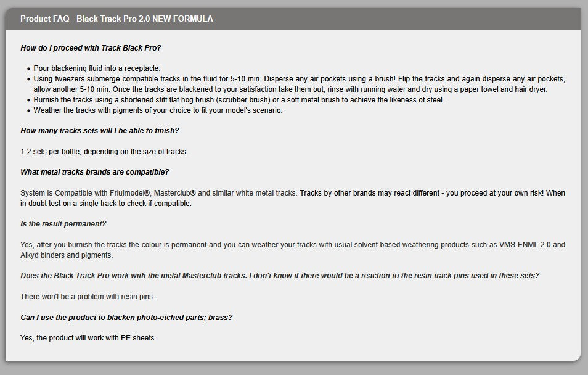588x375 pixels.
Task: Click the question 'How do I proceed with Track Black Pro?'
Action: pos(91,47)
